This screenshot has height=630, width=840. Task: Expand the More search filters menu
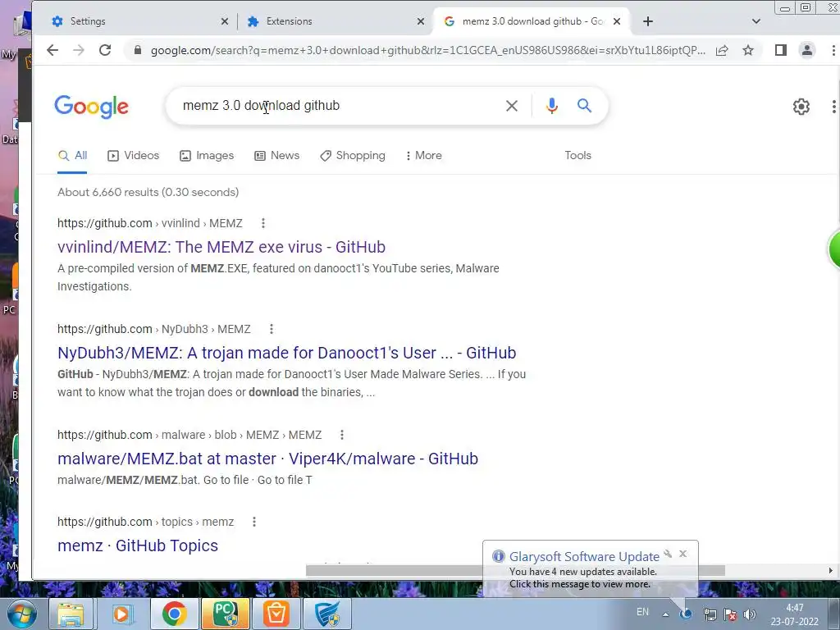(424, 155)
